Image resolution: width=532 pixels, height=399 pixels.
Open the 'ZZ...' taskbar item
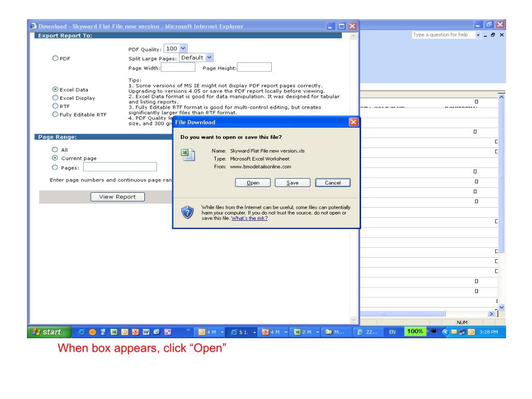click(368, 332)
